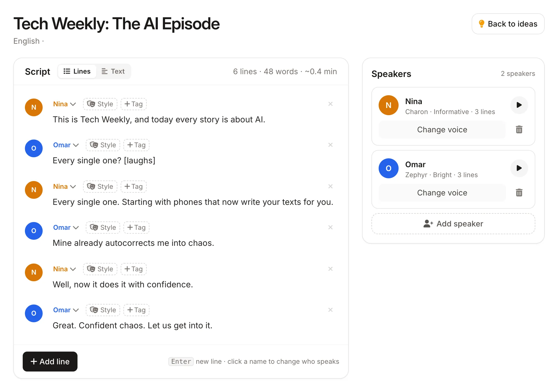The height and width of the screenshot is (392, 558).
Task: Switch script view to Text
Action: tap(113, 71)
